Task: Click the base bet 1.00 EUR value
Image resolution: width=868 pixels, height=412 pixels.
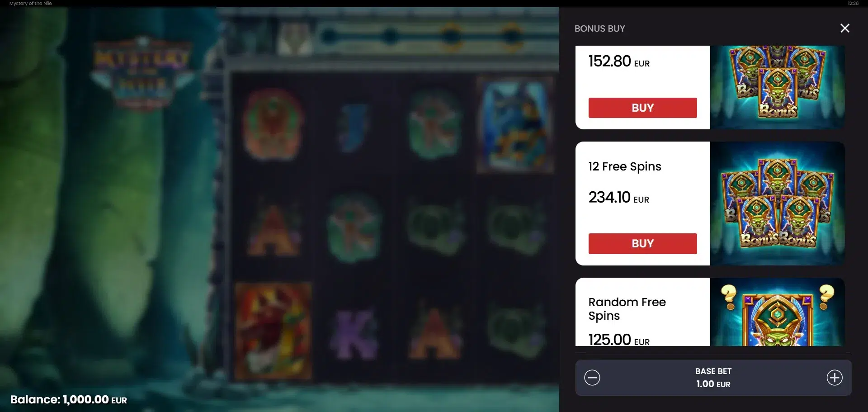Action: 713,384
